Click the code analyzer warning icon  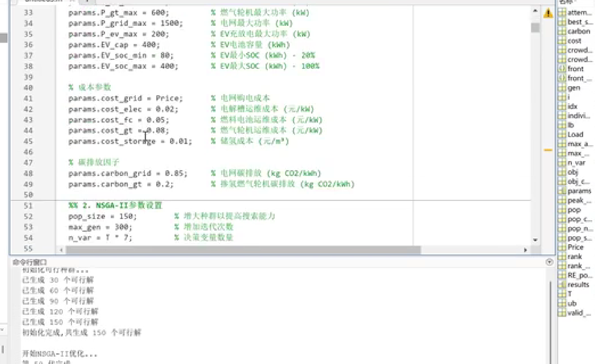click(x=548, y=13)
